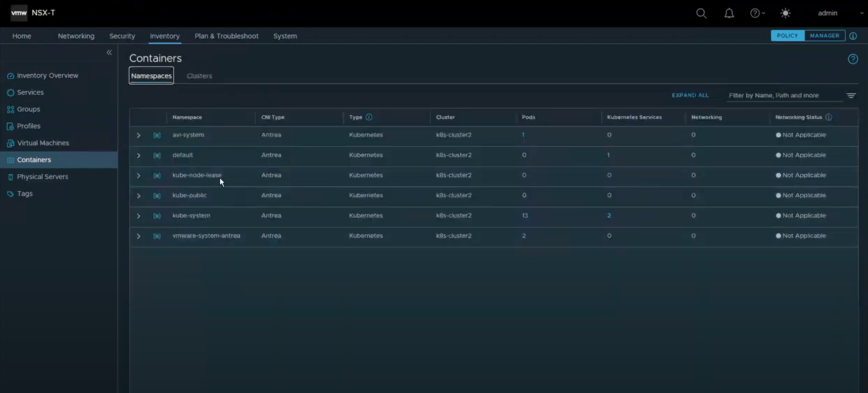This screenshot has height=393, width=868.
Task: Click the Virtual Machines sidebar icon
Action: pos(10,143)
